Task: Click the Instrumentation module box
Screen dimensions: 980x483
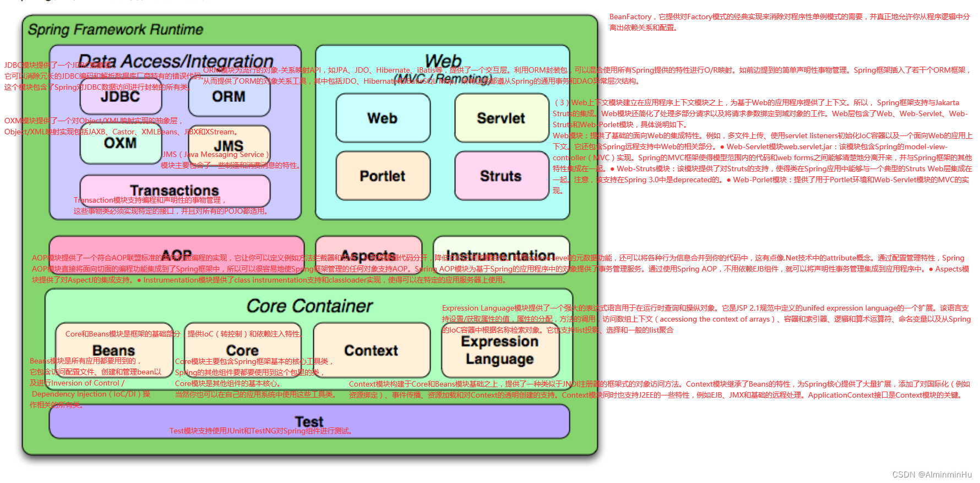Action: [501, 255]
